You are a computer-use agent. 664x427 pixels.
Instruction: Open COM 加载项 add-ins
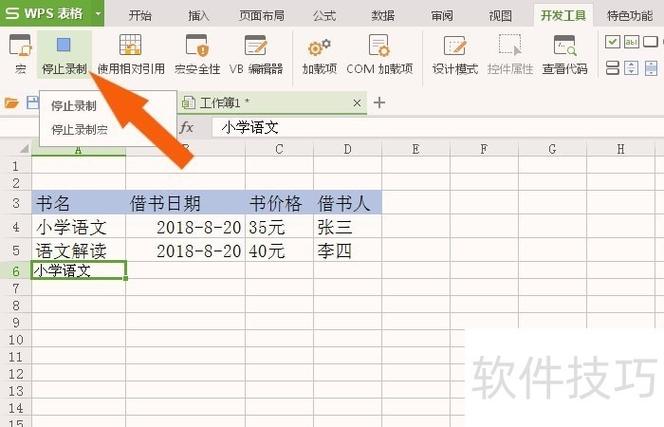tap(379, 54)
